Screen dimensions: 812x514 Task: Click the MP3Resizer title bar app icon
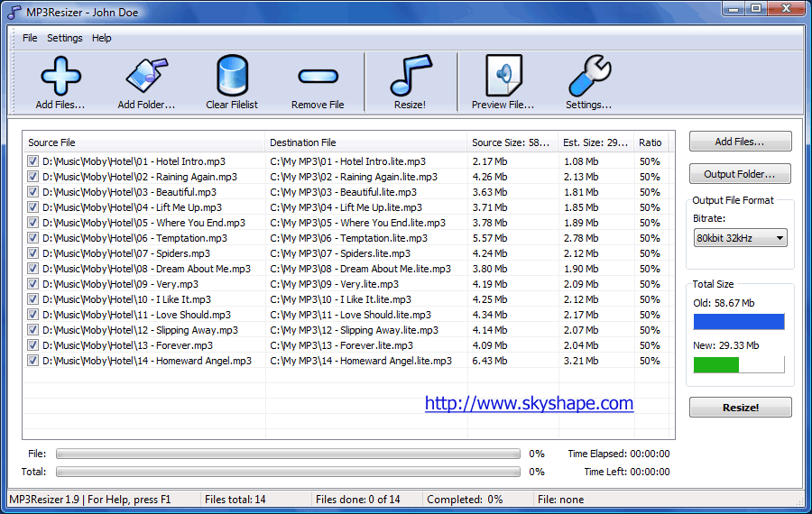pos(14,13)
